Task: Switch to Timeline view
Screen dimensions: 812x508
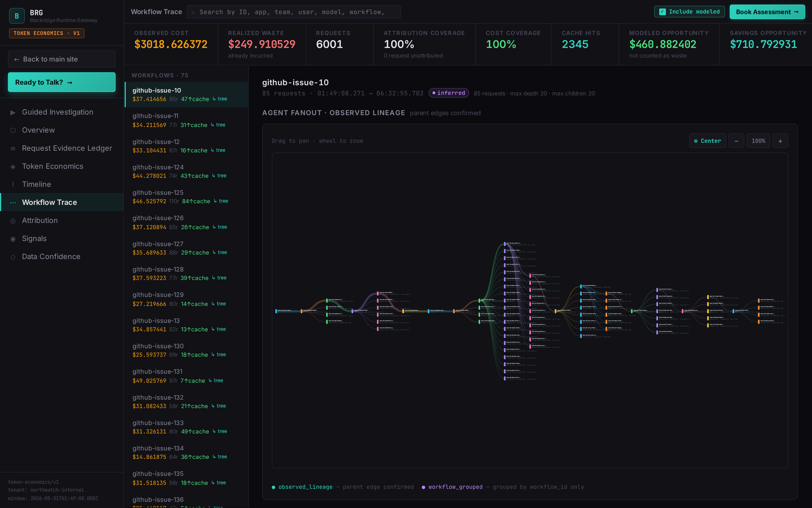Action: tap(62, 185)
